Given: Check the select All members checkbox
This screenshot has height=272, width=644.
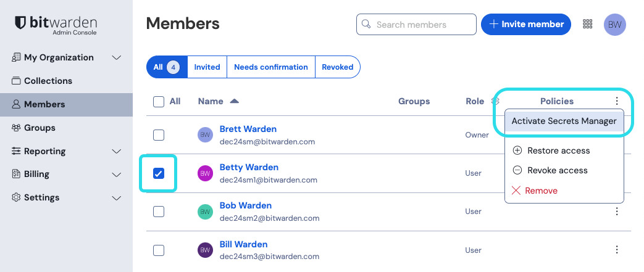Looking at the screenshot, I should 159,102.
